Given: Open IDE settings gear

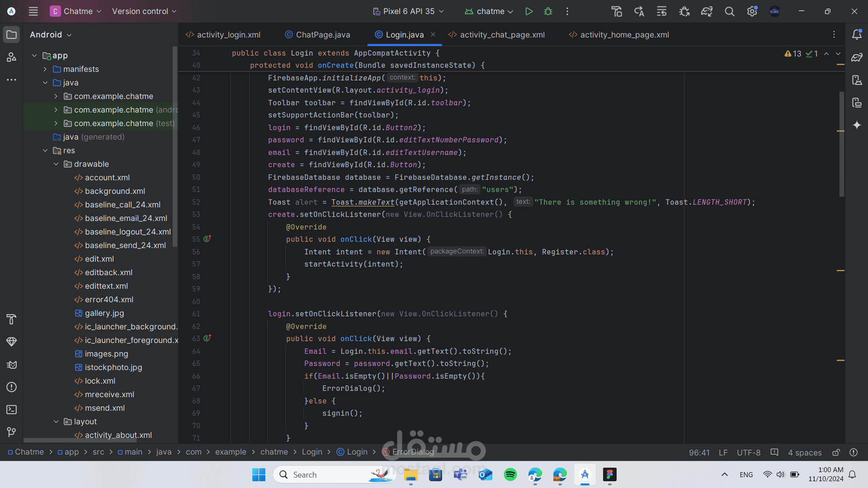Looking at the screenshot, I should pos(752,11).
